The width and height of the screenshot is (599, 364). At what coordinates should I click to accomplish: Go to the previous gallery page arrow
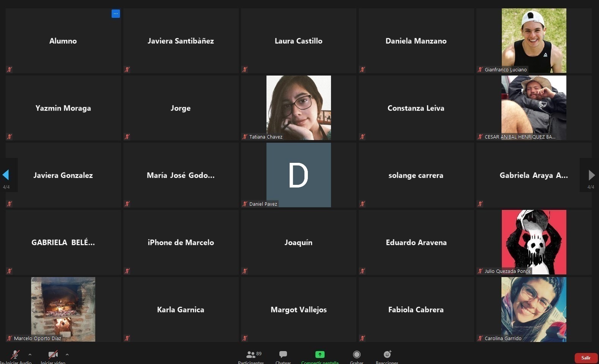tap(6, 175)
